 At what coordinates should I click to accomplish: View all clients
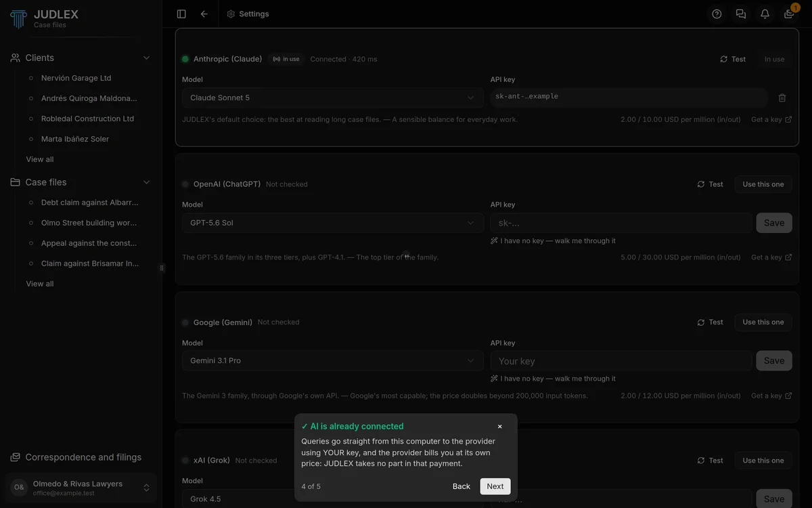pyautogui.click(x=40, y=159)
